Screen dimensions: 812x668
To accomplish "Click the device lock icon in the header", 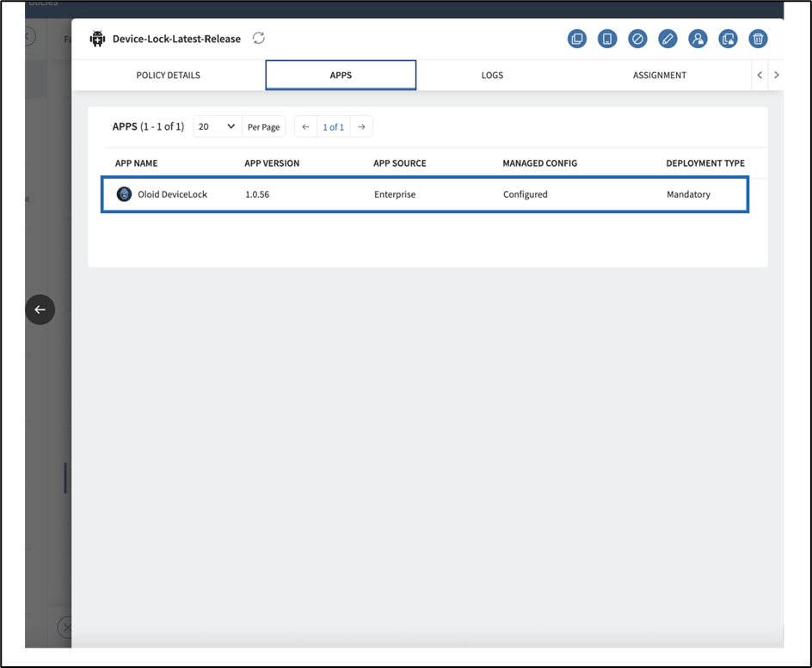I will click(x=728, y=39).
